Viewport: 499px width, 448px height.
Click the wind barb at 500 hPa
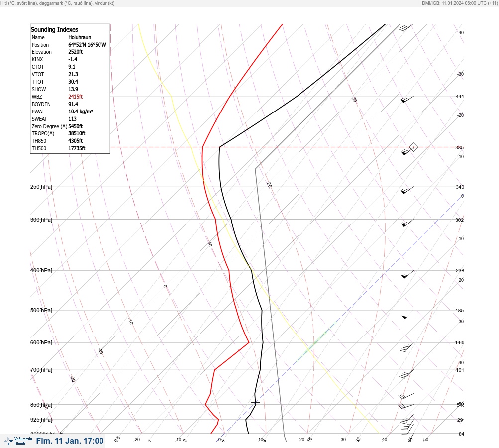pyautogui.click(x=407, y=315)
